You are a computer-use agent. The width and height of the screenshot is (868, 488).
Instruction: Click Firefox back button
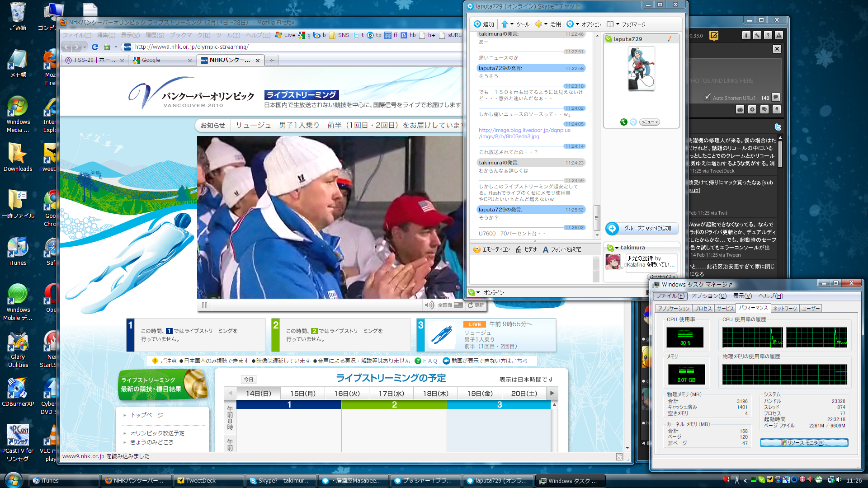click(66, 47)
